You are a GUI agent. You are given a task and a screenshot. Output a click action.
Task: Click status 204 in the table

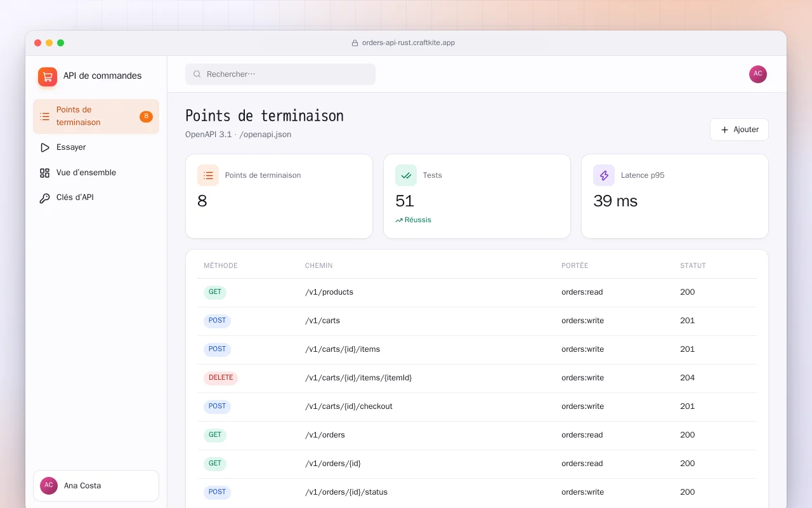point(688,378)
